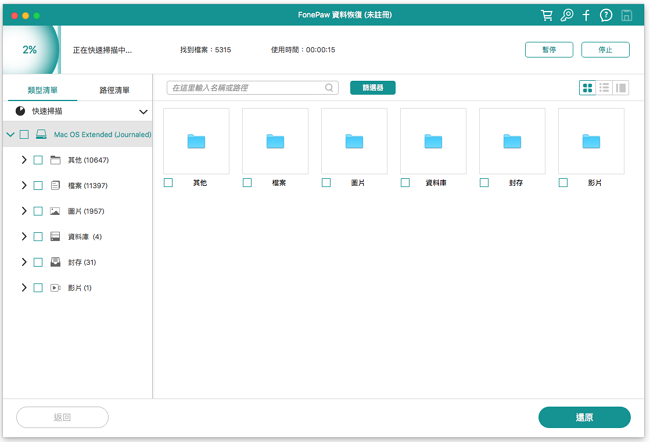The width and height of the screenshot is (650, 442).
Task: Select the 其他 (10647) label
Action: [x=88, y=160]
